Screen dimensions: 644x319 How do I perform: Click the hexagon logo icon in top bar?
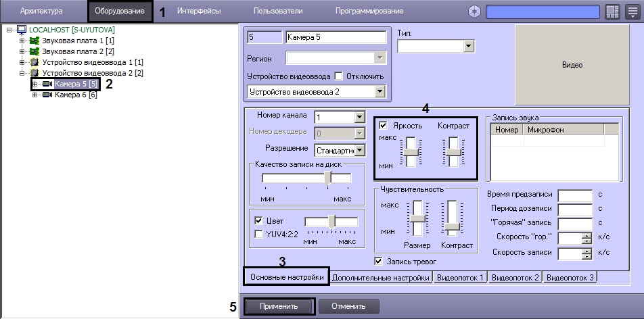click(x=476, y=11)
